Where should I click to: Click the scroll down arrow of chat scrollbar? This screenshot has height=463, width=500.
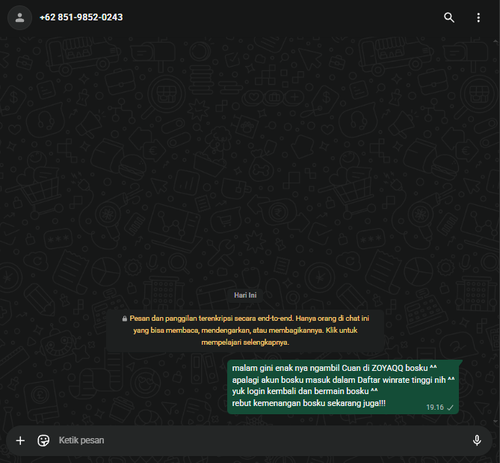coord(496,422)
